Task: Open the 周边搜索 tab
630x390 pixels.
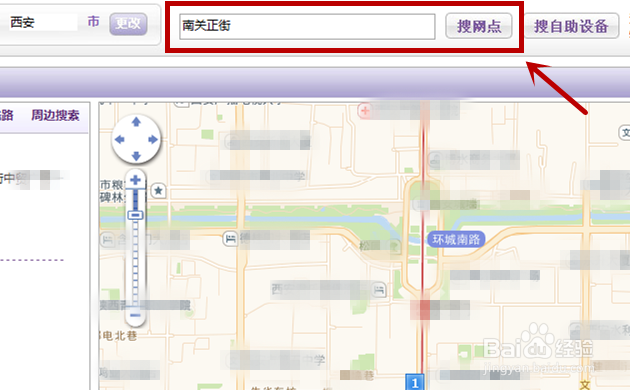Action: click(55, 116)
